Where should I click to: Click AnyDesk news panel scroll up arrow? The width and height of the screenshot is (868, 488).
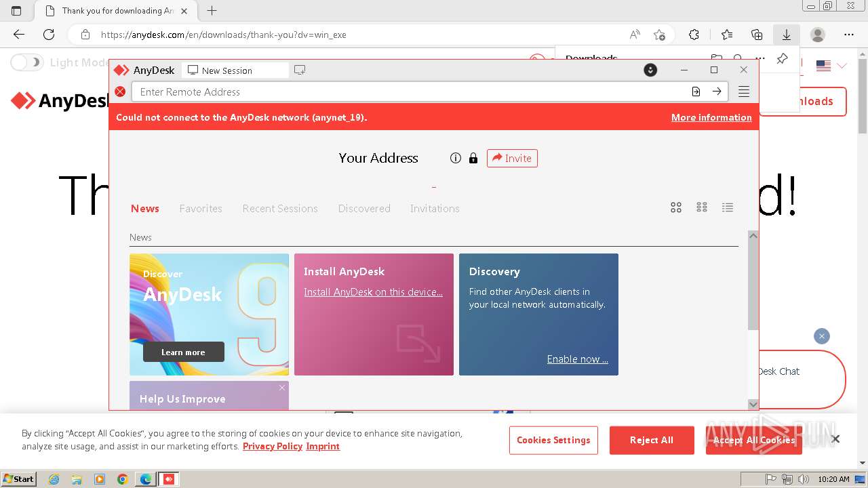753,236
